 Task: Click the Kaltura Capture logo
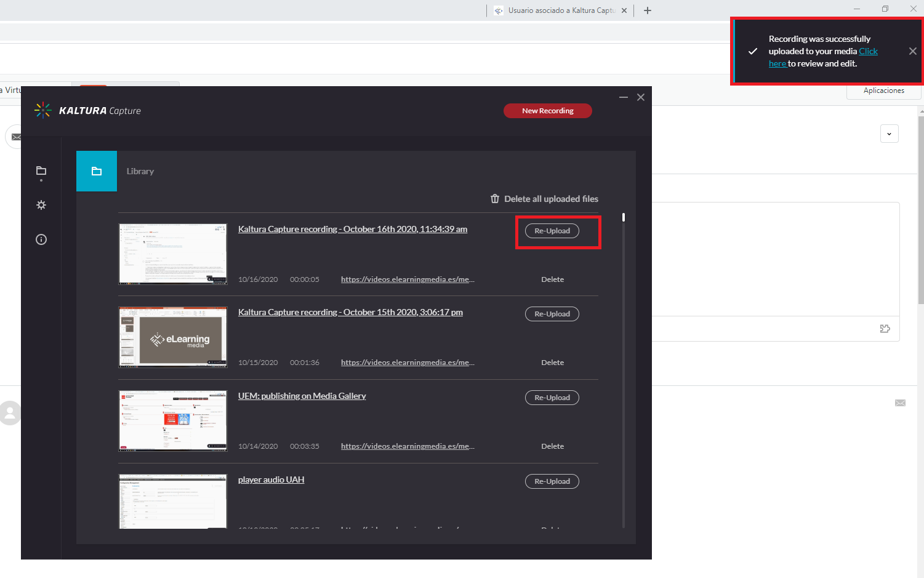point(87,110)
